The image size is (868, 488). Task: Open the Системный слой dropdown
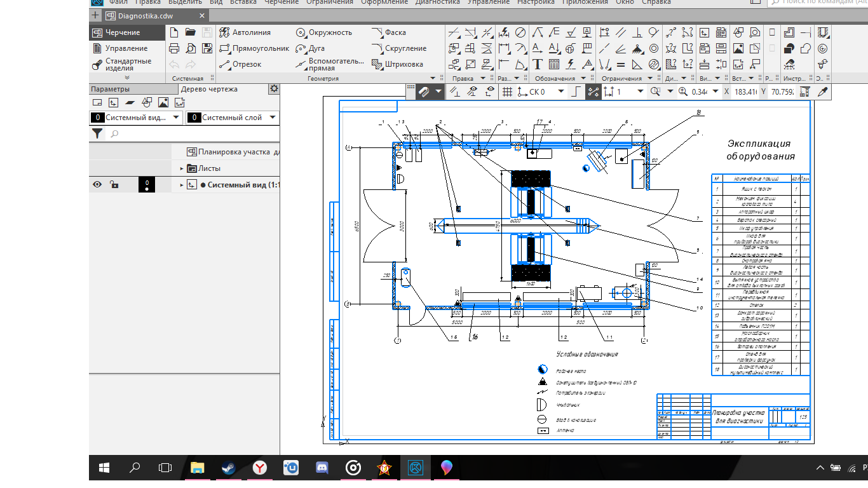tap(273, 118)
